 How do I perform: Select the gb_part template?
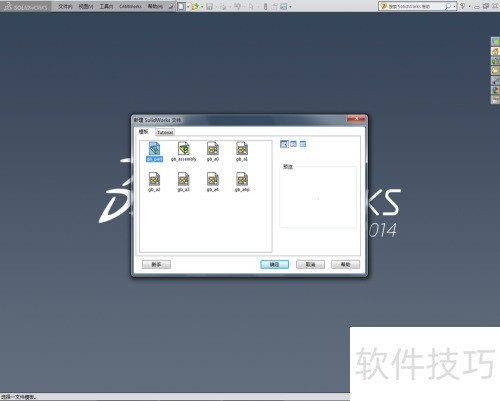pyautogui.click(x=154, y=152)
